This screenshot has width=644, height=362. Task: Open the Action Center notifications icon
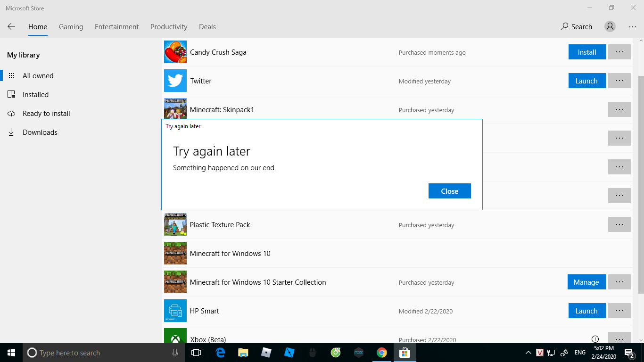coord(629,353)
